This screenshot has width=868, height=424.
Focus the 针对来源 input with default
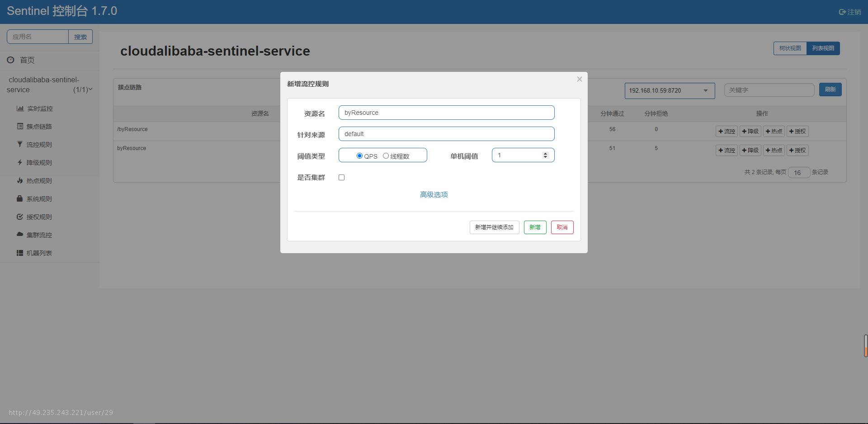[x=446, y=134]
